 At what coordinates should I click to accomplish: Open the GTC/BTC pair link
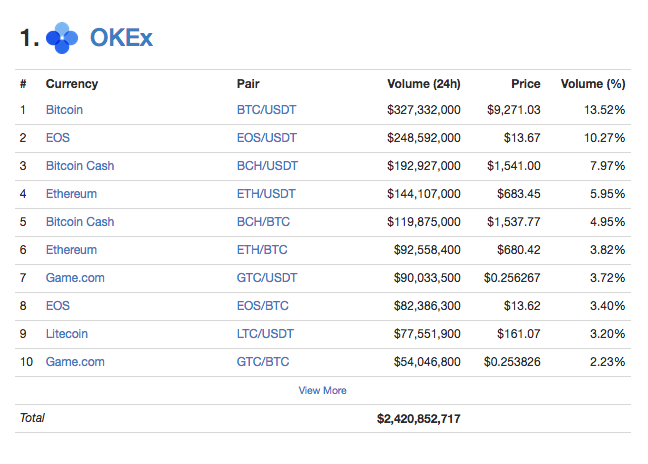click(262, 362)
